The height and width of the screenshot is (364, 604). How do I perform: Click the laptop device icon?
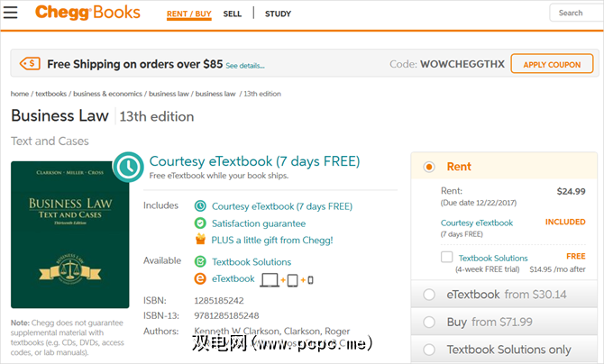coord(270,279)
